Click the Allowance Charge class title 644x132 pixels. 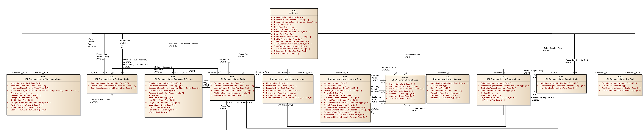[x=43, y=79]
